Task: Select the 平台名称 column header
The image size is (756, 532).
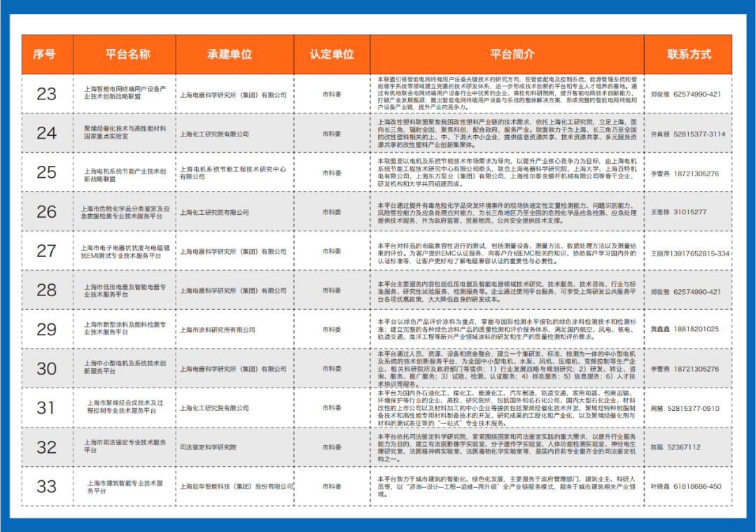Action: (128, 55)
